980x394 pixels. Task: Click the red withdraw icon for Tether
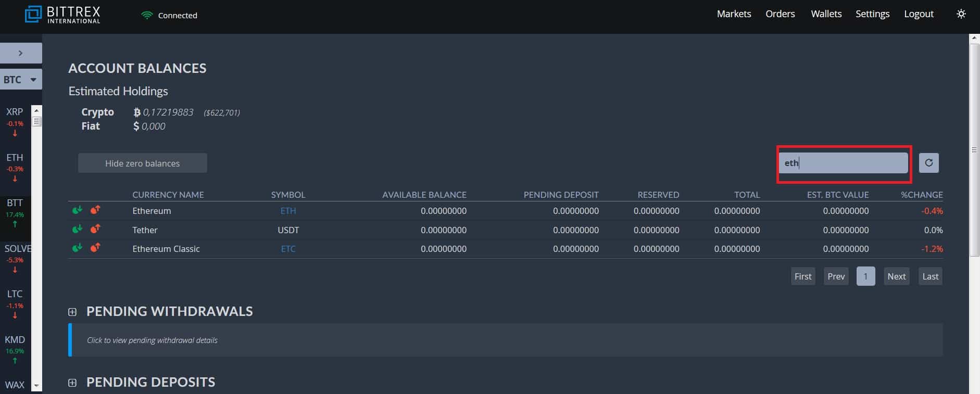tap(95, 229)
